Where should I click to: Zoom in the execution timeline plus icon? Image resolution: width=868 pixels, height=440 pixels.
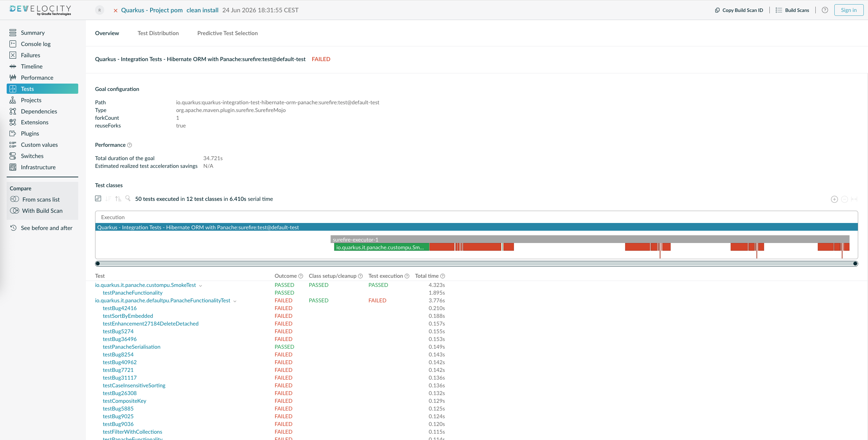point(834,199)
